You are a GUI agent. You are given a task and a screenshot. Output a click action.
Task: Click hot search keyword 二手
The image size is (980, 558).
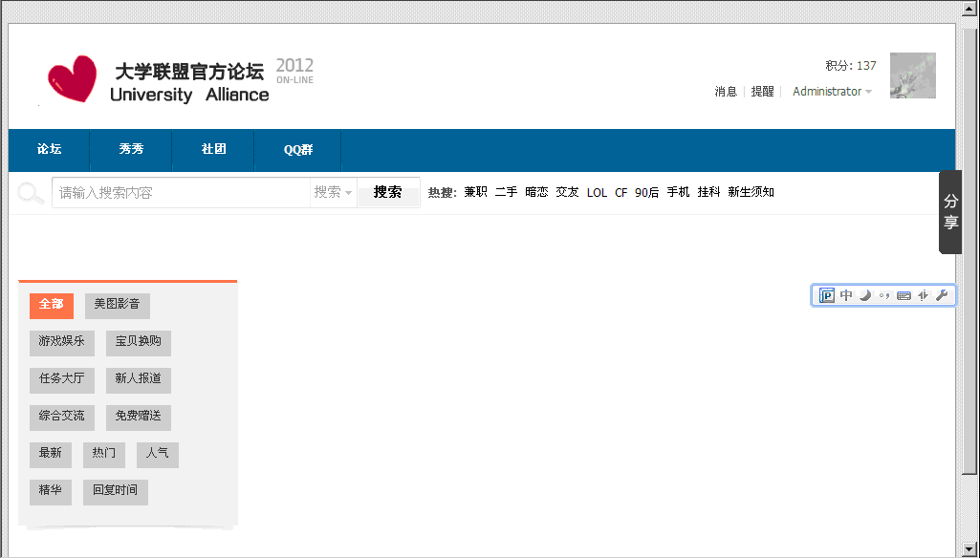(x=506, y=192)
